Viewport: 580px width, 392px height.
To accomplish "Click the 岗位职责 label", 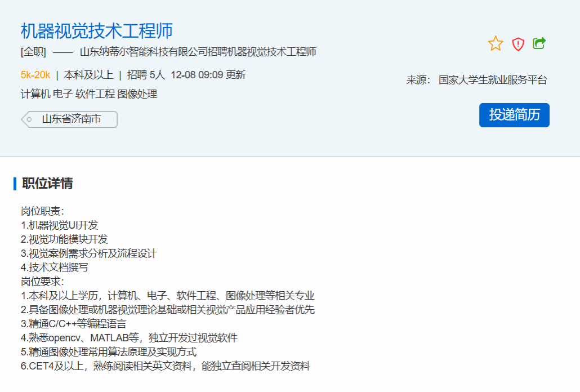I will [43, 211].
